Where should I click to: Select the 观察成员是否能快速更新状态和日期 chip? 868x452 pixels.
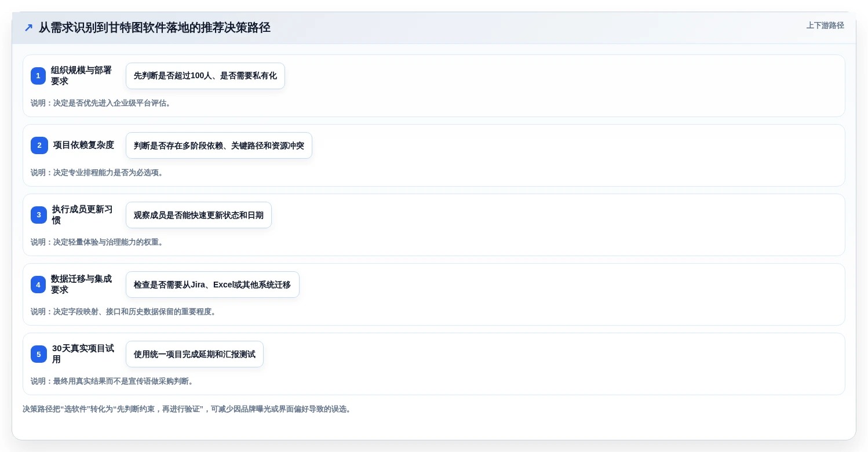199,215
